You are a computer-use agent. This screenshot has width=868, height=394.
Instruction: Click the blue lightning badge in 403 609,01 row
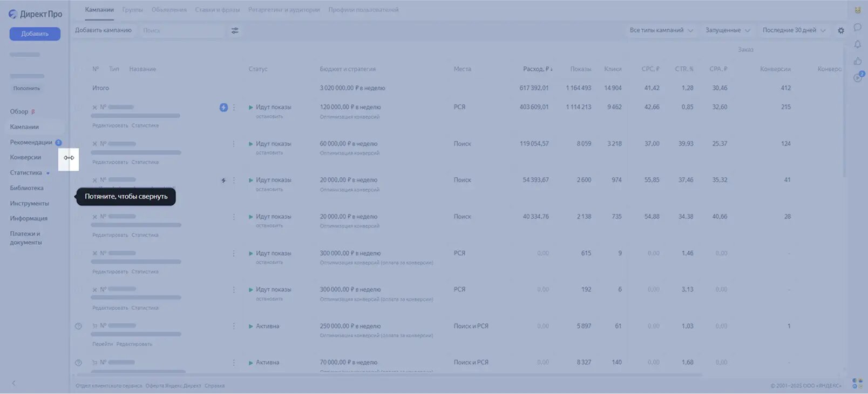click(x=223, y=108)
